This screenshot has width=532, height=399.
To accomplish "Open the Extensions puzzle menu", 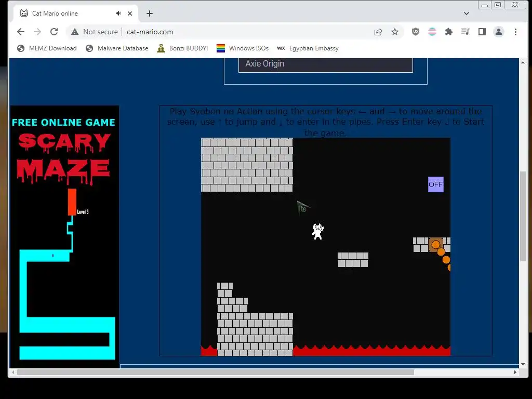I will click(449, 32).
